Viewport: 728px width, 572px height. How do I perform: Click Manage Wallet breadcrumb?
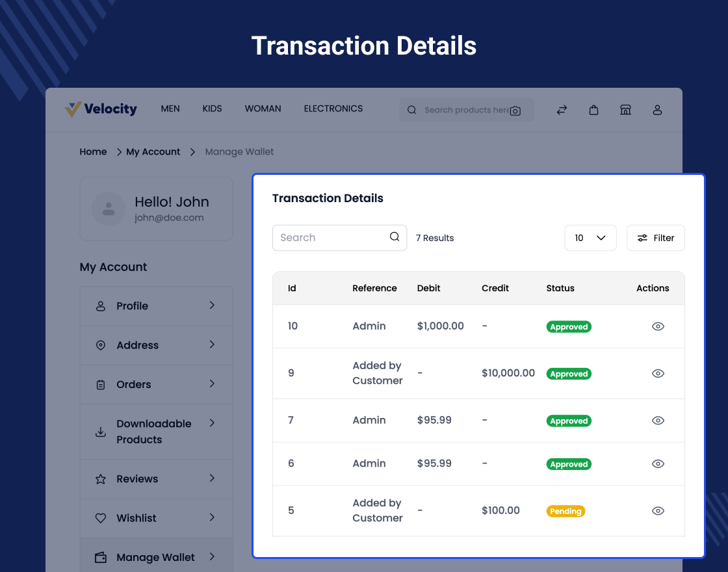[240, 152]
